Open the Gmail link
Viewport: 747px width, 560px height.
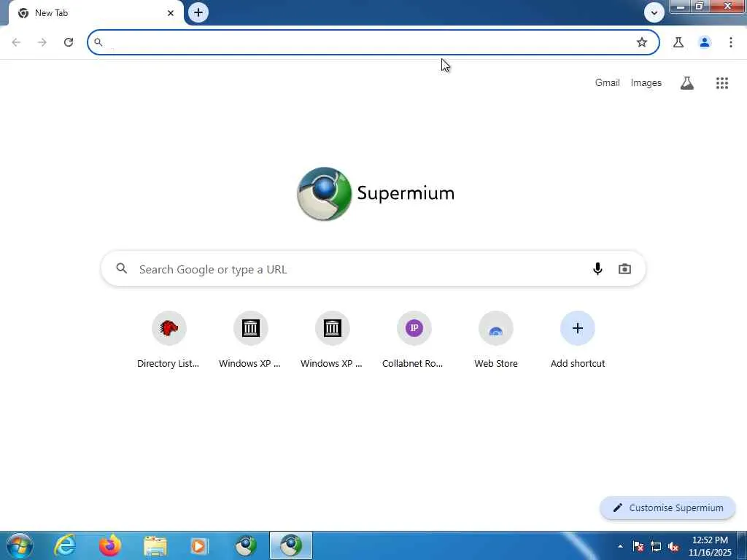[x=607, y=83]
